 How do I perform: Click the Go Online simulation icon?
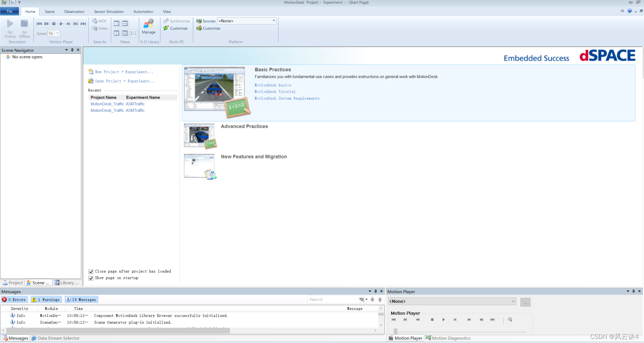[10, 28]
